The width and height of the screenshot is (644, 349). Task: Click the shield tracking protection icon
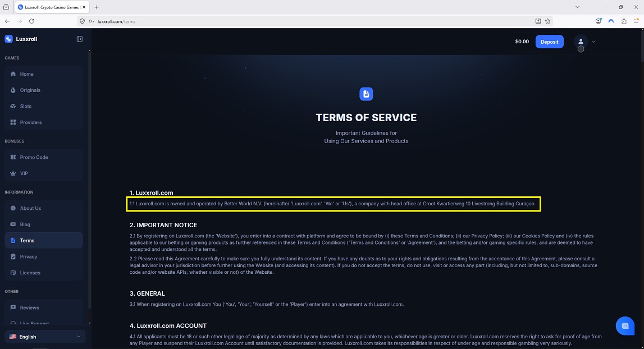[x=82, y=21]
